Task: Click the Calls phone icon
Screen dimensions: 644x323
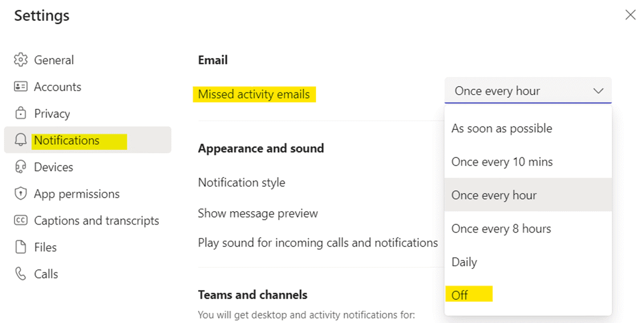Action: pyautogui.click(x=21, y=274)
